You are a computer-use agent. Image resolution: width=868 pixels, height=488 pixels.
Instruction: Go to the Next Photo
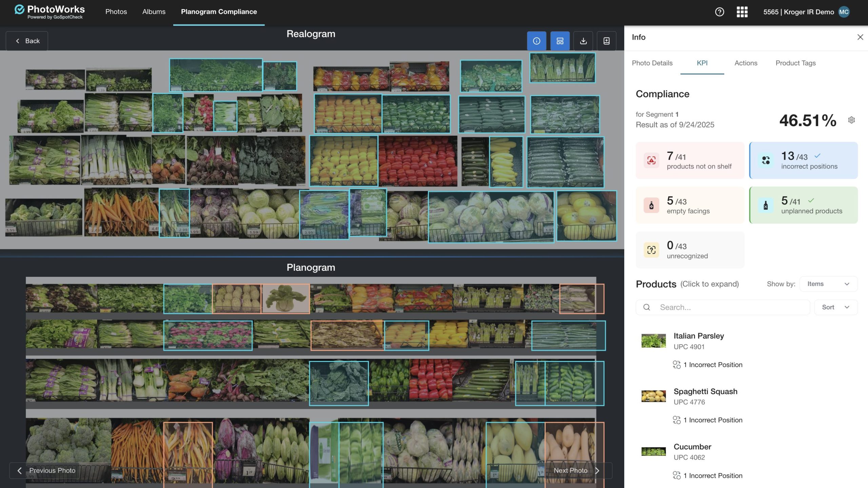tap(576, 470)
